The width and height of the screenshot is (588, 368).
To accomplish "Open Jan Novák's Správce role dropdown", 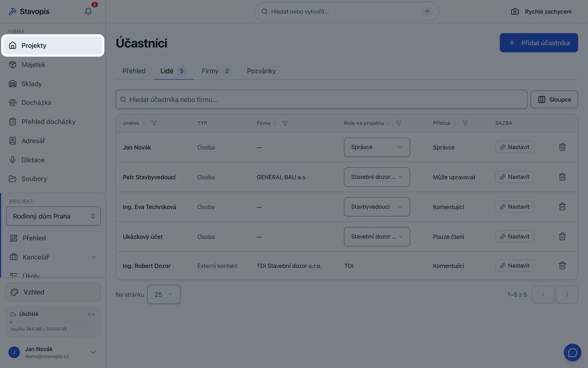I will coord(377,147).
